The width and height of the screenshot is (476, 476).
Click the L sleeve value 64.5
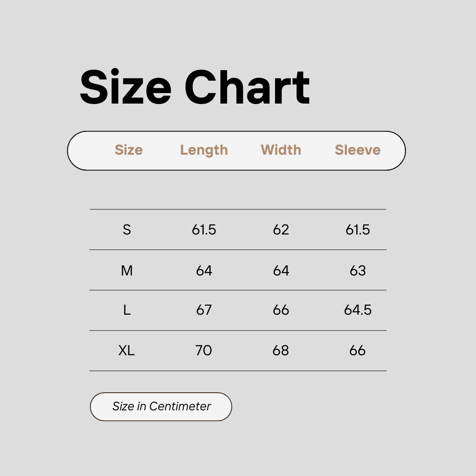(x=357, y=310)
